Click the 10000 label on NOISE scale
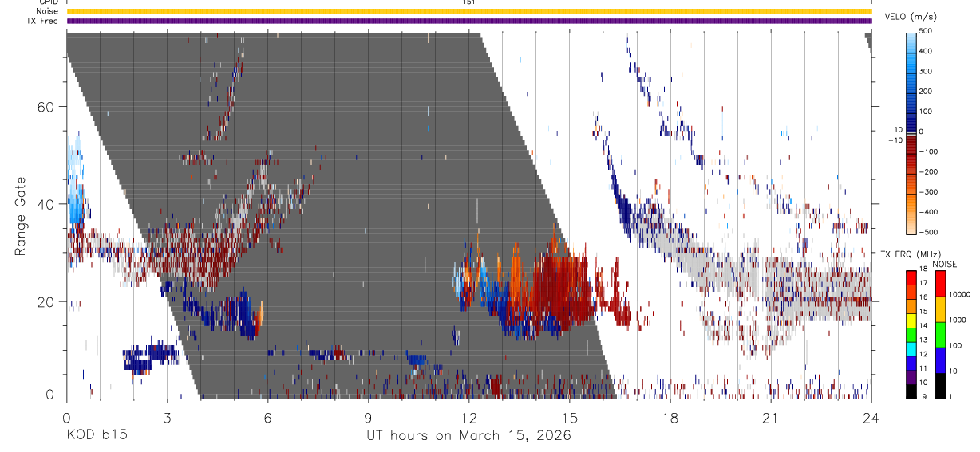 pyautogui.click(x=959, y=294)
